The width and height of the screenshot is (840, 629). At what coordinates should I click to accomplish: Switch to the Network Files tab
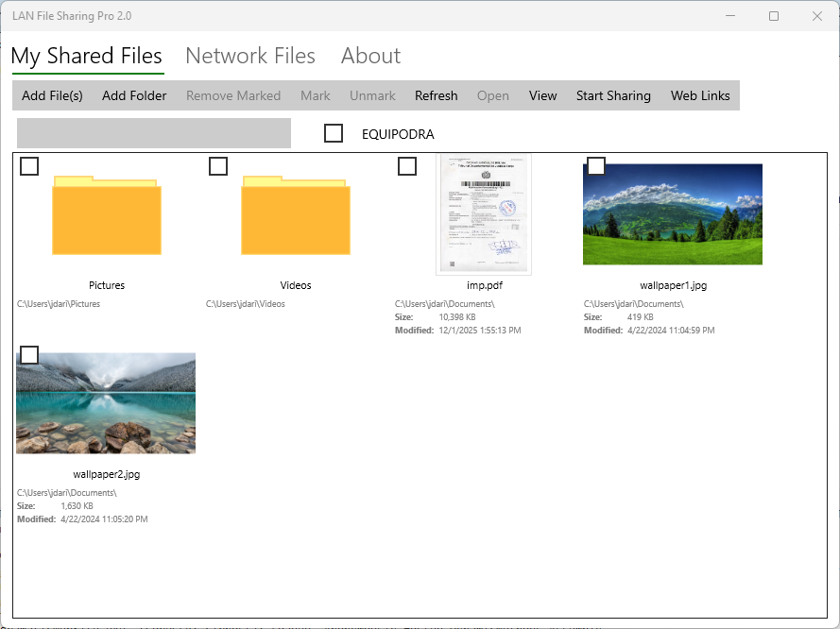[250, 56]
